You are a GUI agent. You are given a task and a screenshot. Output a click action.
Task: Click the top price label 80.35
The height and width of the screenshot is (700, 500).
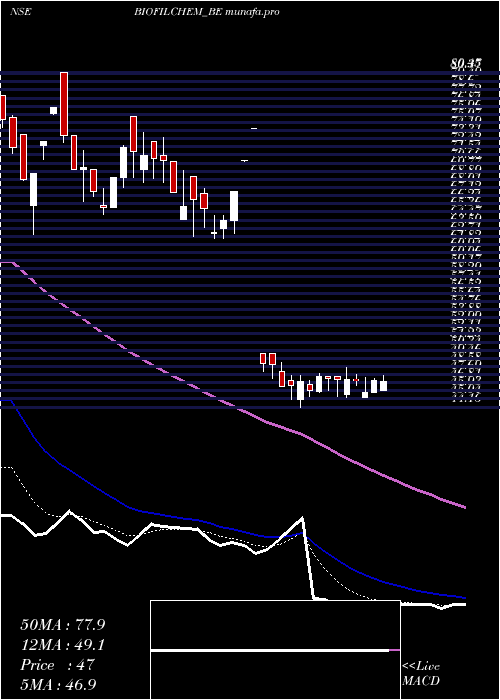click(x=466, y=65)
